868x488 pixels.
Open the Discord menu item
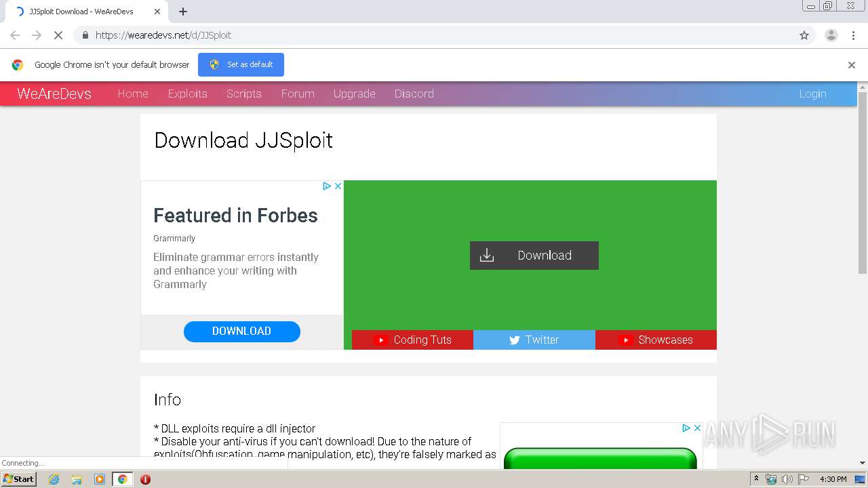(x=414, y=94)
